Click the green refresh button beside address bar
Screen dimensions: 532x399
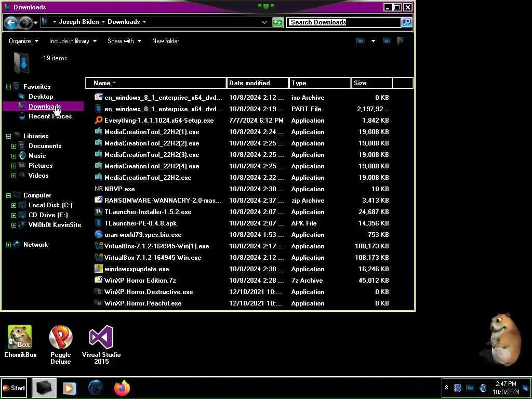pos(277,22)
